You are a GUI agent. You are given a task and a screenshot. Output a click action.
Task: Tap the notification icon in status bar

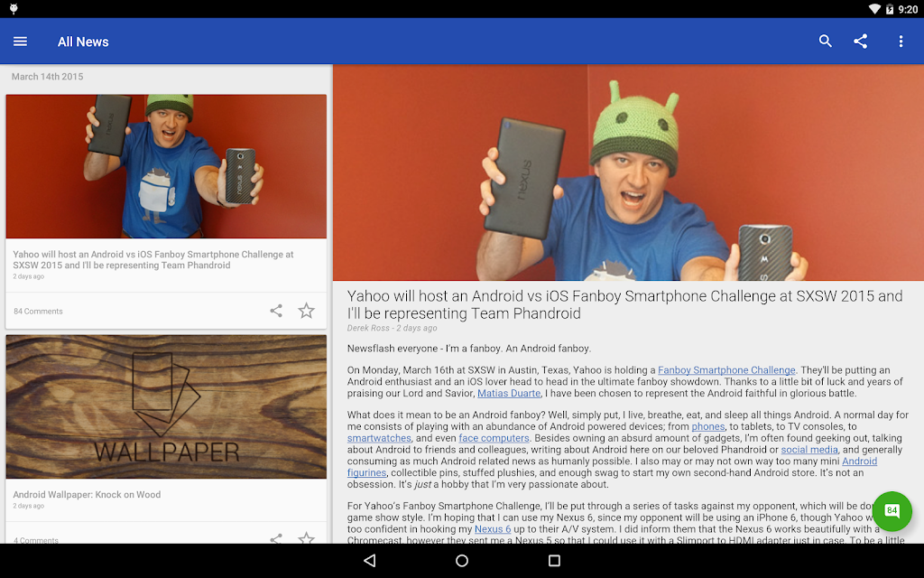click(x=14, y=9)
